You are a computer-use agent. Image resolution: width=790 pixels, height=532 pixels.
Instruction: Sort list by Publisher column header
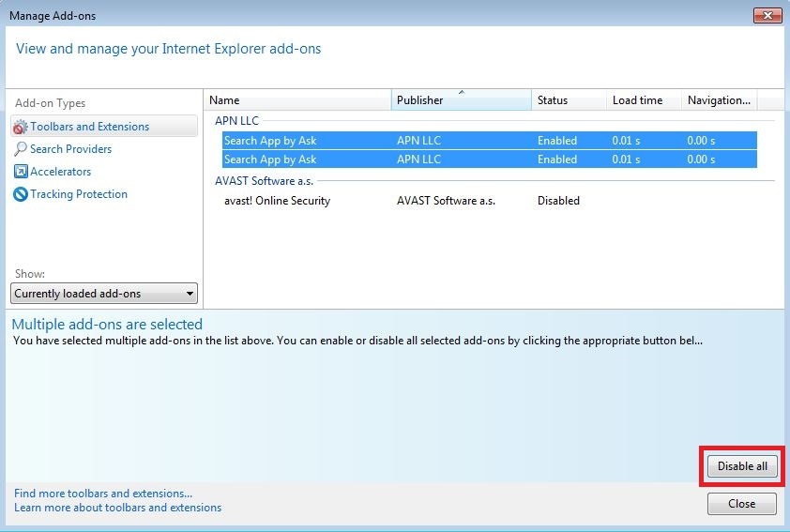coord(461,100)
